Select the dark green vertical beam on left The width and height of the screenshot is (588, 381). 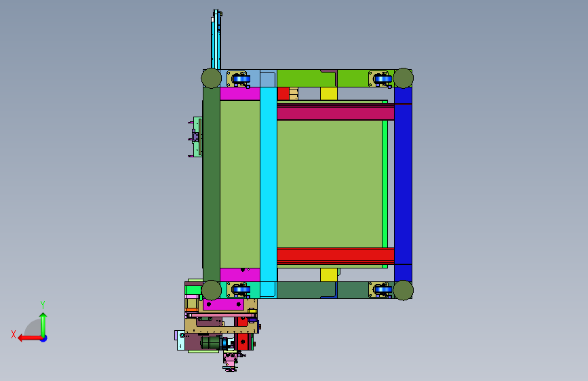pyautogui.click(x=212, y=184)
